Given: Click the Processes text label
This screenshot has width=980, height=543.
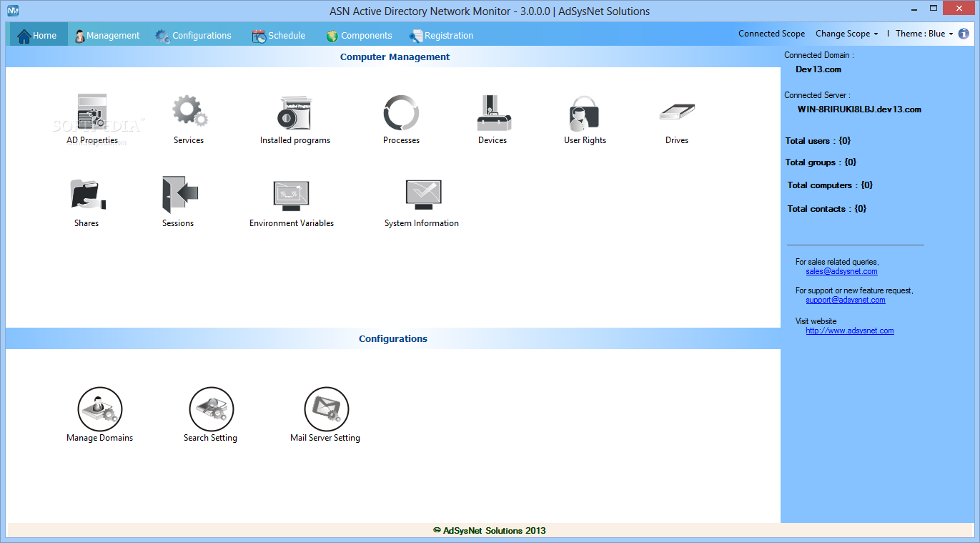Looking at the screenshot, I should pyautogui.click(x=401, y=140).
